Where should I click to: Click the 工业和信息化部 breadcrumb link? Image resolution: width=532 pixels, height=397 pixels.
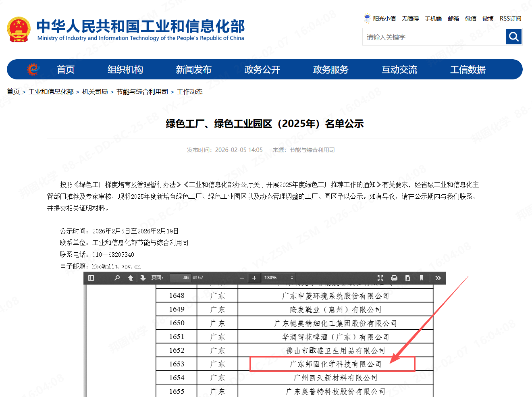(x=51, y=92)
